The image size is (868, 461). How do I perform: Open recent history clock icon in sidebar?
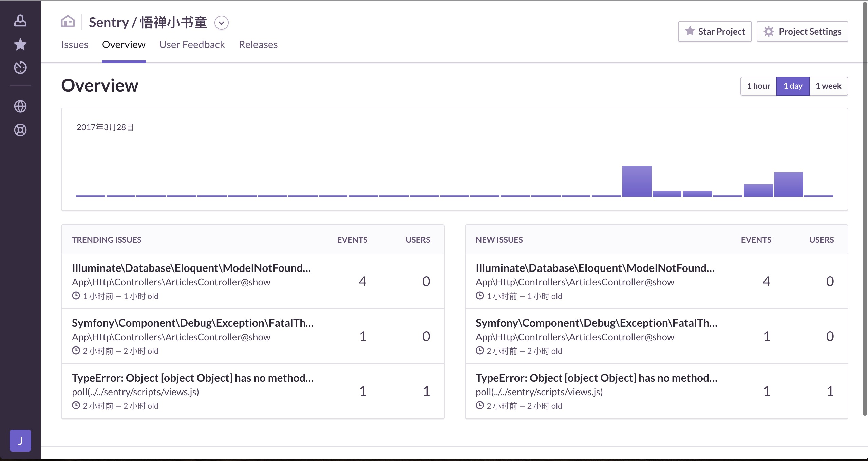click(x=20, y=67)
